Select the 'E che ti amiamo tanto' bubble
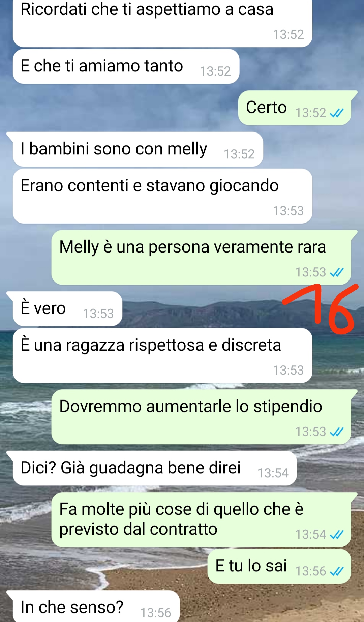This screenshot has width=364, height=622. (126, 66)
